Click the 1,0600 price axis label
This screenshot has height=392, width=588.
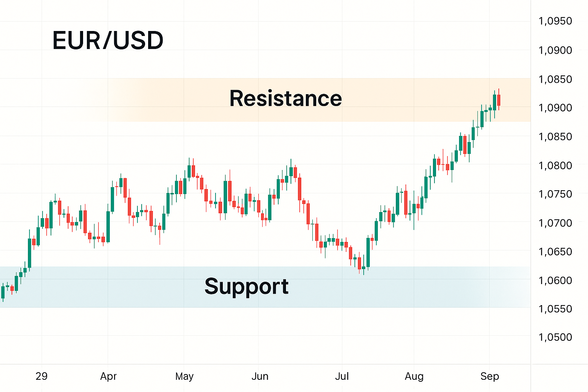tap(555, 280)
